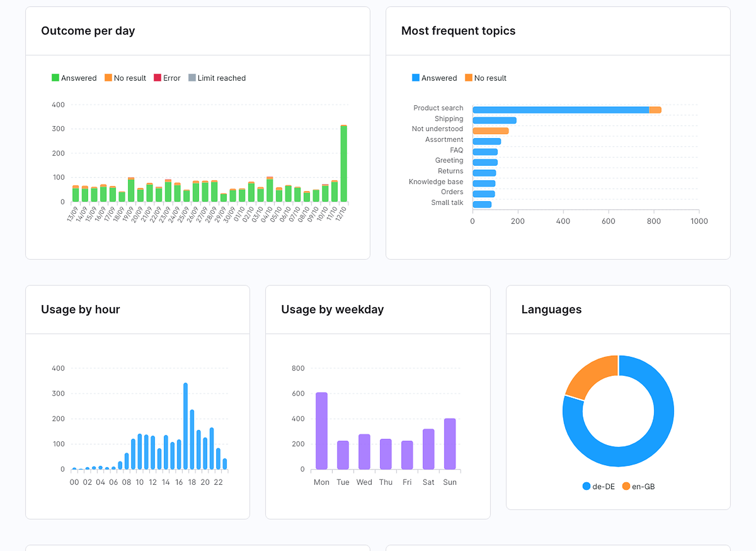Select the Sat bar in Usage by weekday
Image resolution: width=756 pixels, height=551 pixels.
(x=429, y=449)
